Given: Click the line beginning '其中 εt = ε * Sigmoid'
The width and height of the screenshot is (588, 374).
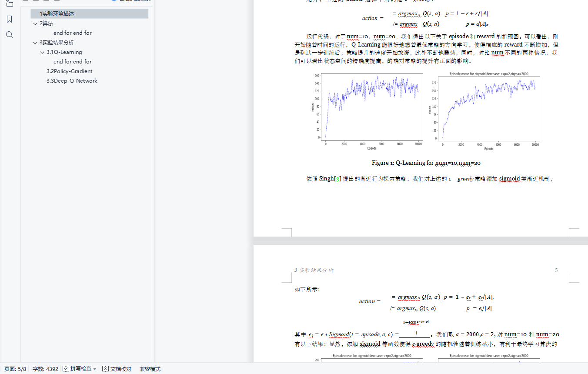Looking at the screenshot, I should click(x=427, y=334).
